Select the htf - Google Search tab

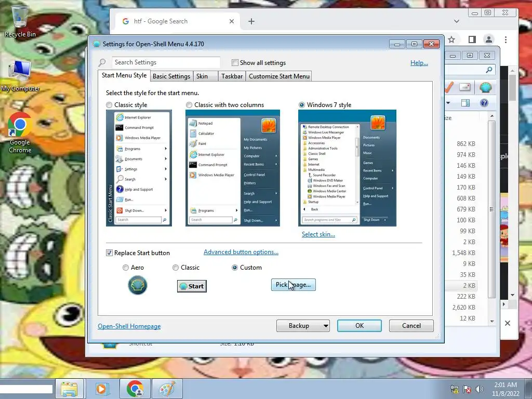[178, 21]
